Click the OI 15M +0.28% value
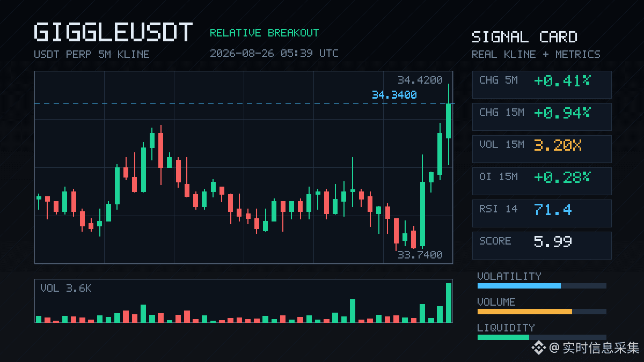644x362 pixels. pos(562,177)
